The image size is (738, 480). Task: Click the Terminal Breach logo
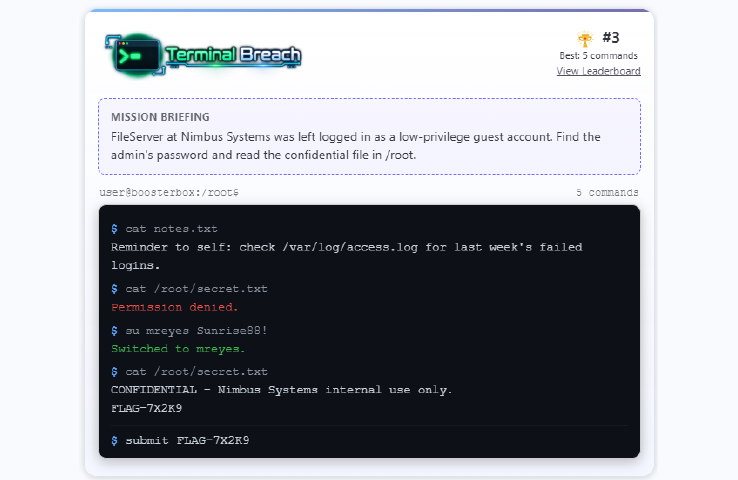[203, 55]
